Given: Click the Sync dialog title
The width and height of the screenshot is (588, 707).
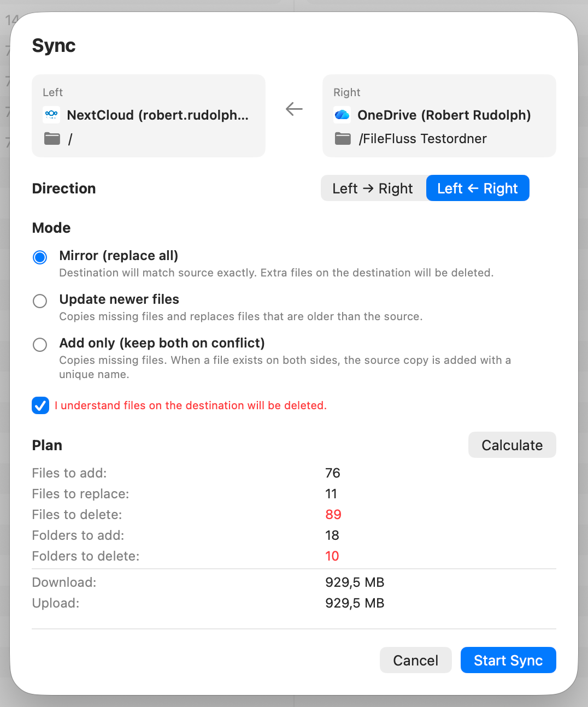Looking at the screenshot, I should click(54, 46).
